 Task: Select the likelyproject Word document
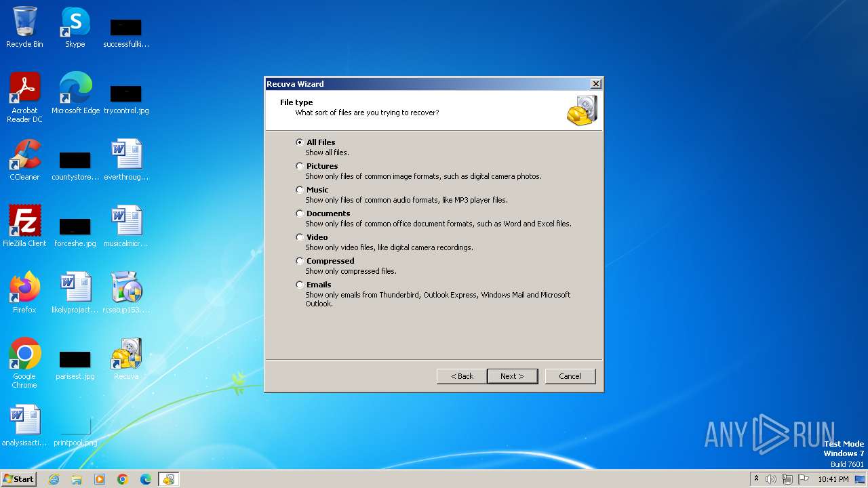75,293
